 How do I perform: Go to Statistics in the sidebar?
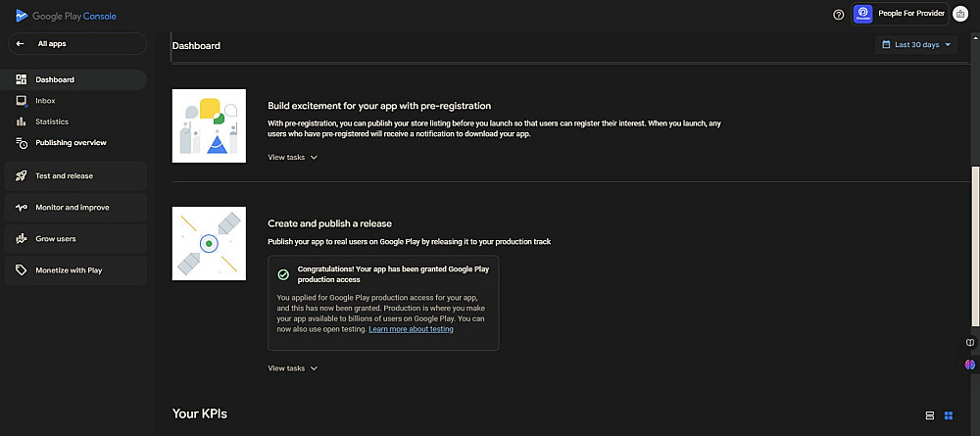tap(52, 121)
